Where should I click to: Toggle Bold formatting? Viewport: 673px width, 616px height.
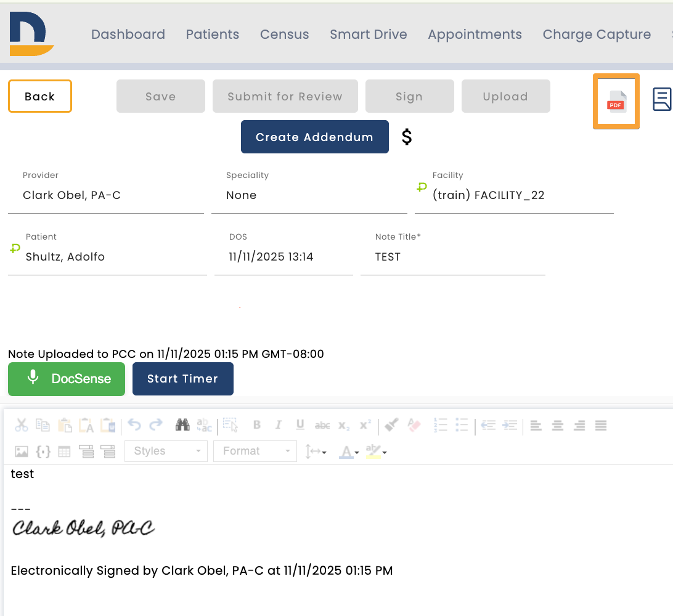(x=256, y=425)
